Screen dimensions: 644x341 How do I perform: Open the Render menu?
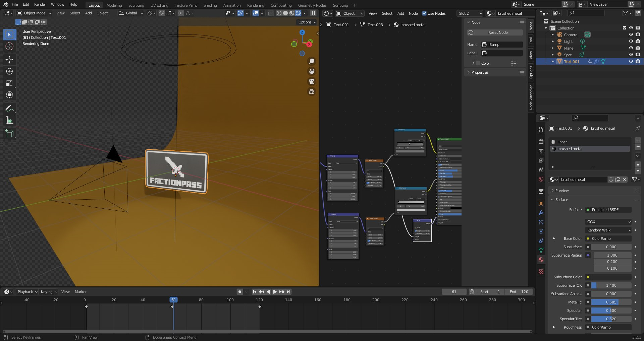pyautogui.click(x=40, y=4)
